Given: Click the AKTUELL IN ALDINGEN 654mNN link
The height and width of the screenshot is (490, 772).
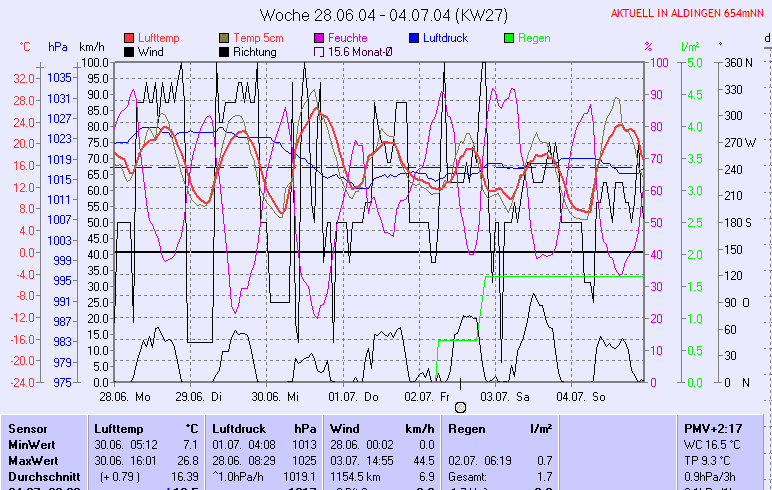Looking at the screenshot, I should [x=689, y=14].
